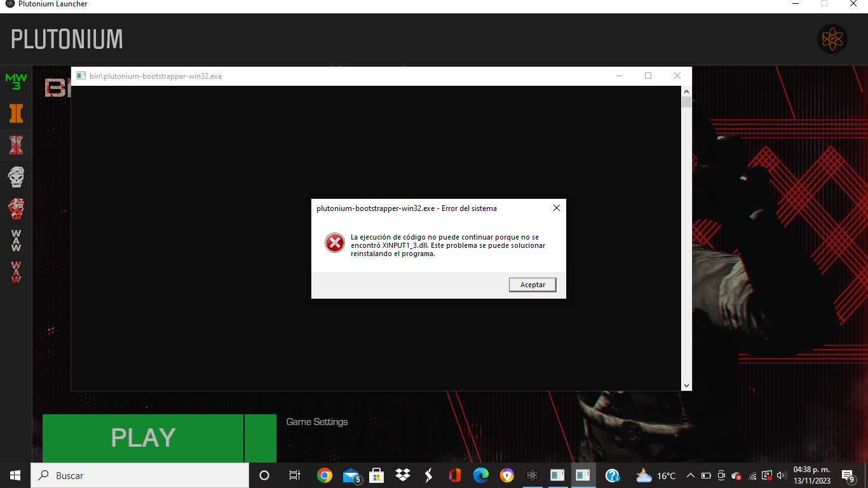The height and width of the screenshot is (488, 868).
Task: Launch Microsoft Edge from taskbar
Action: (x=480, y=475)
